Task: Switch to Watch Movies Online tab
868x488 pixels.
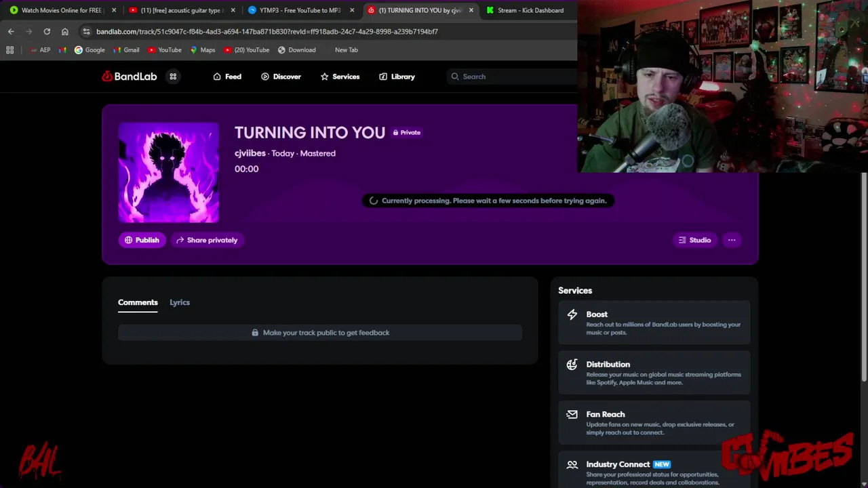Action: [x=61, y=10]
